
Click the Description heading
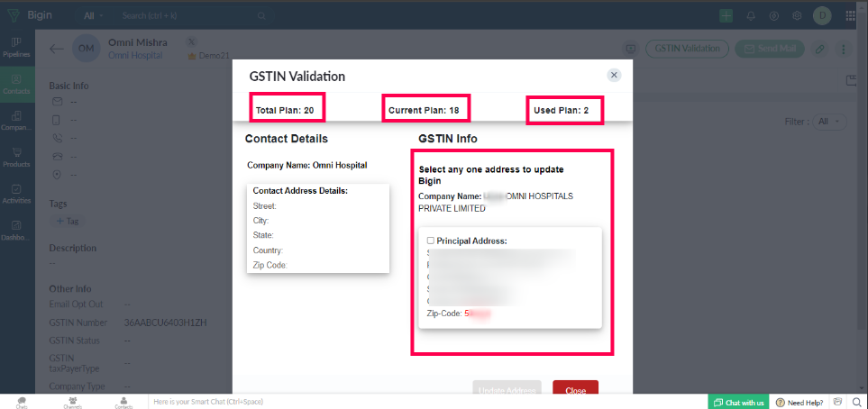72,248
